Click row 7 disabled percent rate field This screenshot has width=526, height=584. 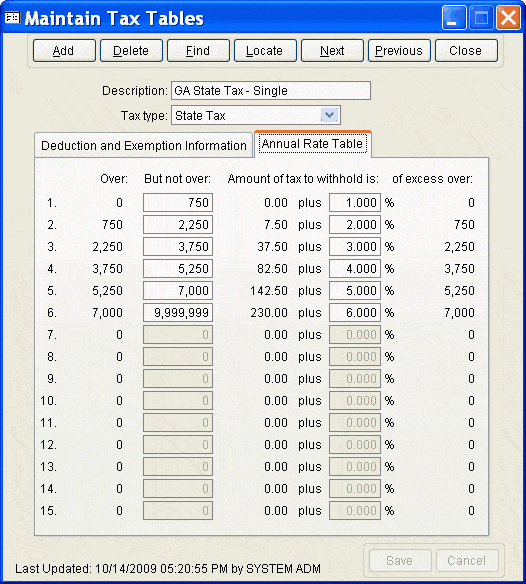coord(355,334)
